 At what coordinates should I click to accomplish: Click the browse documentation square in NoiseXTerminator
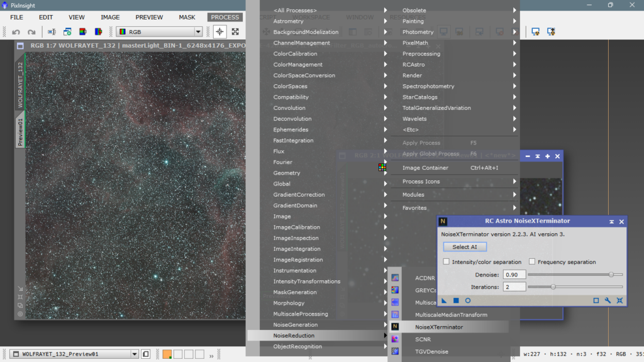click(x=596, y=300)
